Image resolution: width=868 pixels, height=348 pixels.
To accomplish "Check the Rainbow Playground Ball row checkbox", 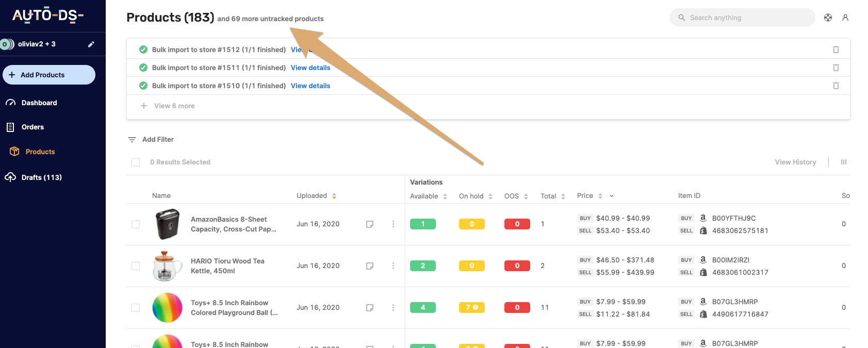I will click(x=136, y=308).
